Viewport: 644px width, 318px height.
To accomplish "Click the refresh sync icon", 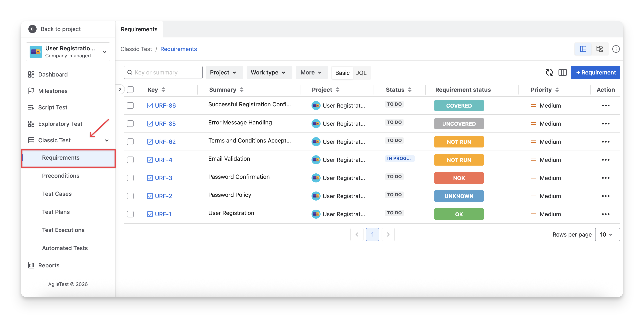I will 549,73.
